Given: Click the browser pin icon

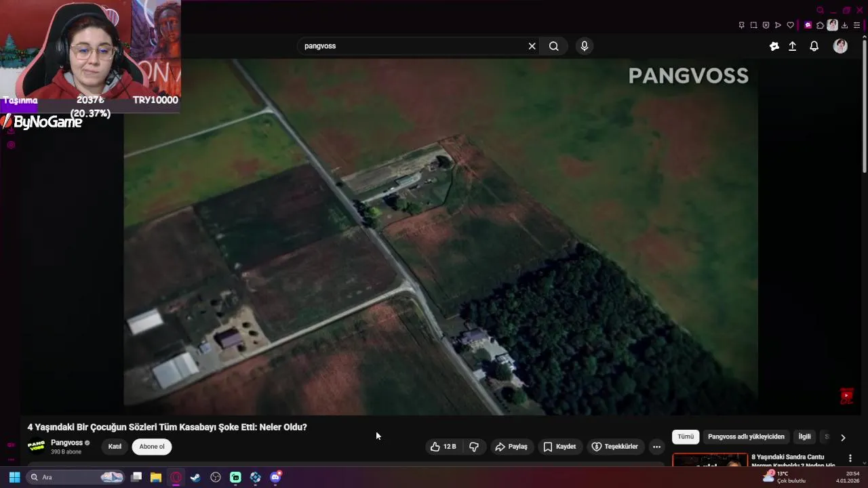Looking at the screenshot, I should [x=741, y=25].
